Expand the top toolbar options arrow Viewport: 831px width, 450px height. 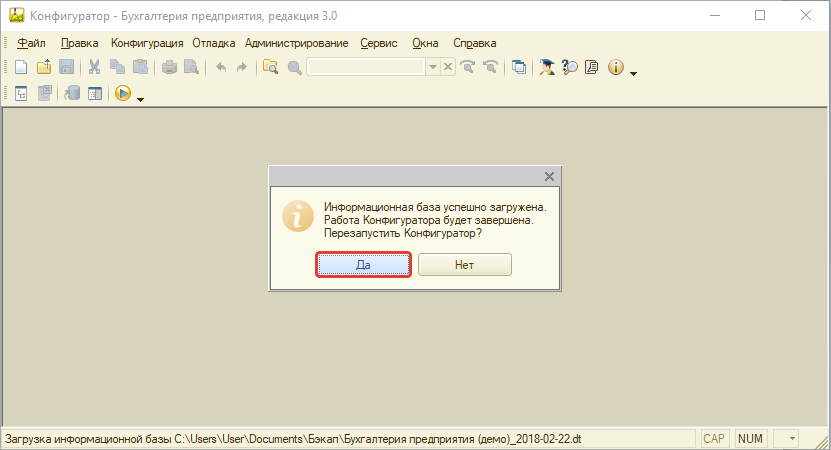[x=633, y=73]
